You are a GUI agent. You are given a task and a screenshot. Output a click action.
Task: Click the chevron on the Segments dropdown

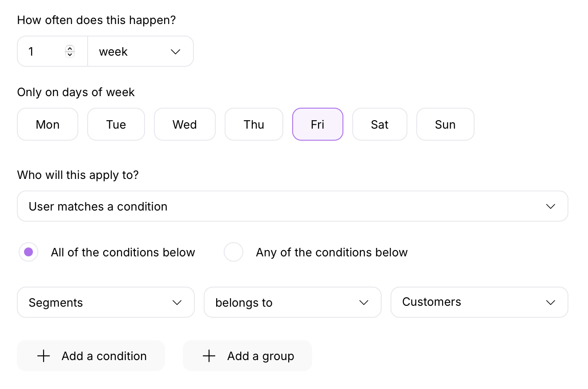[177, 302]
